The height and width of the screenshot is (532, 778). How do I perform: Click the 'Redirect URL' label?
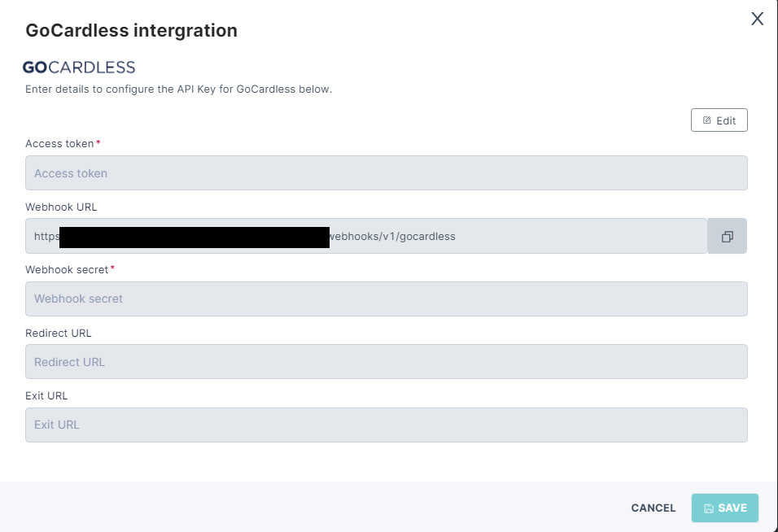(x=58, y=334)
